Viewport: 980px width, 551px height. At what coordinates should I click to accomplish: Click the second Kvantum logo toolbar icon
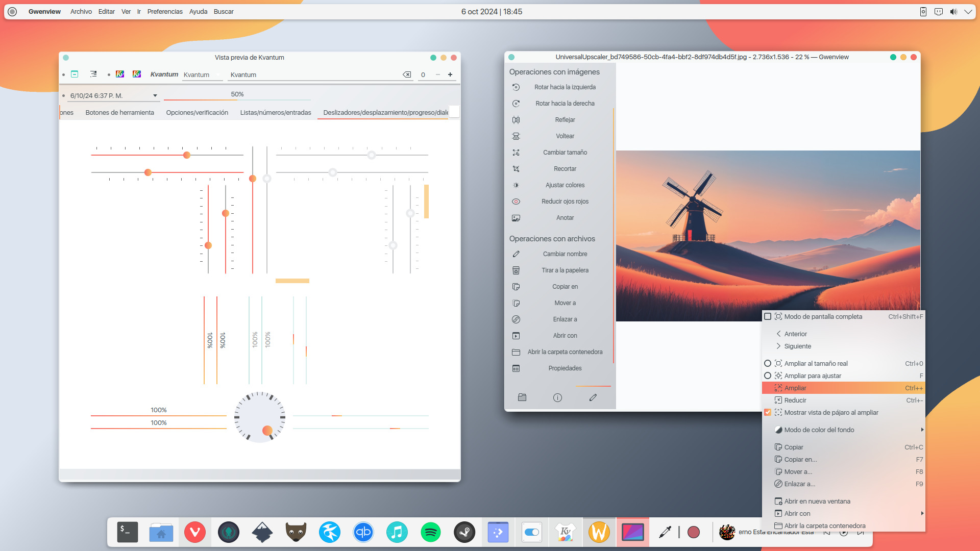pyautogui.click(x=137, y=74)
